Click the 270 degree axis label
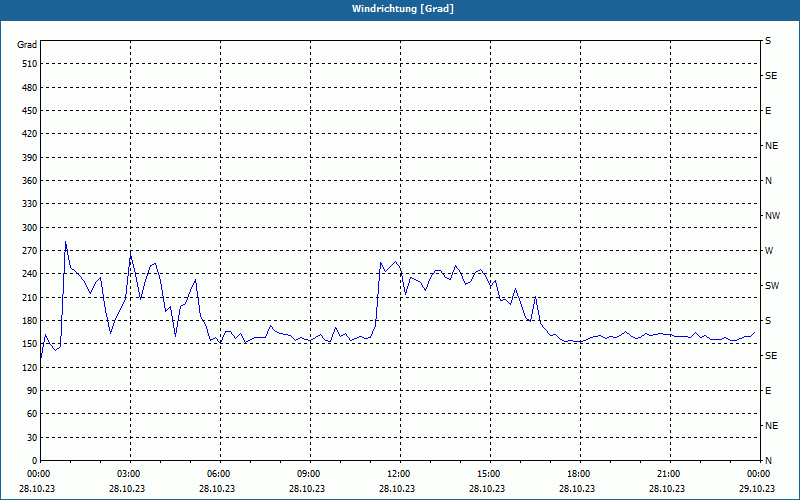800x500 pixels. (30, 251)
